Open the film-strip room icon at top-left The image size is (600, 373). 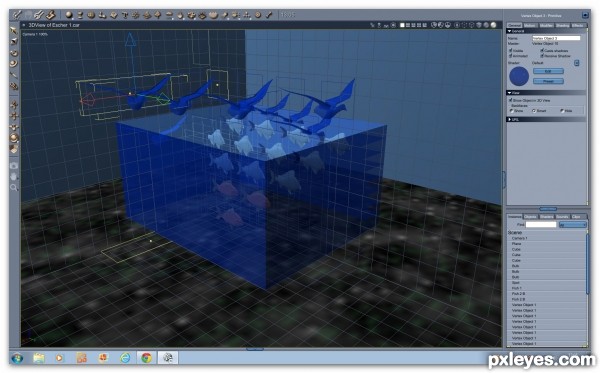(50, 15)
